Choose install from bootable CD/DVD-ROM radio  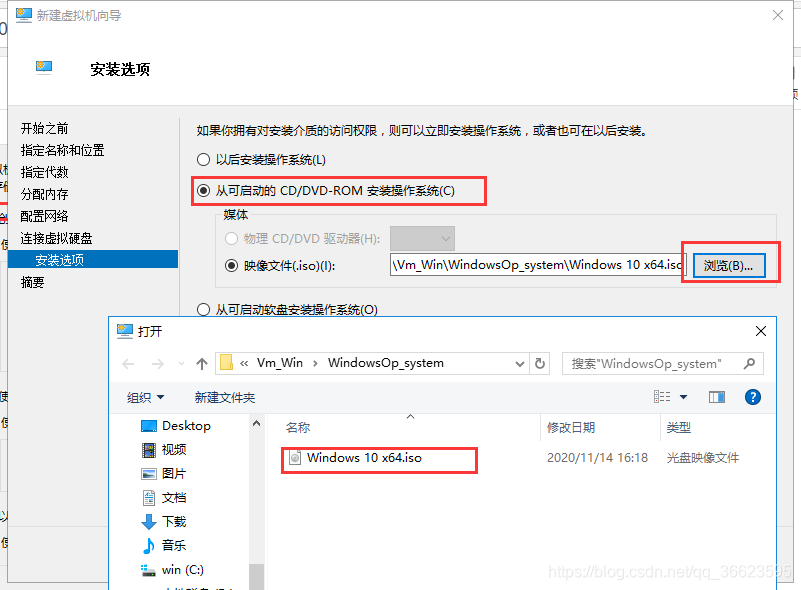[x=203, y=191]
